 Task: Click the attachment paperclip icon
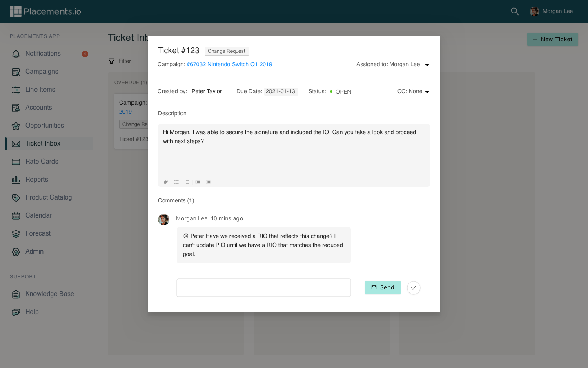coord(166,182)
